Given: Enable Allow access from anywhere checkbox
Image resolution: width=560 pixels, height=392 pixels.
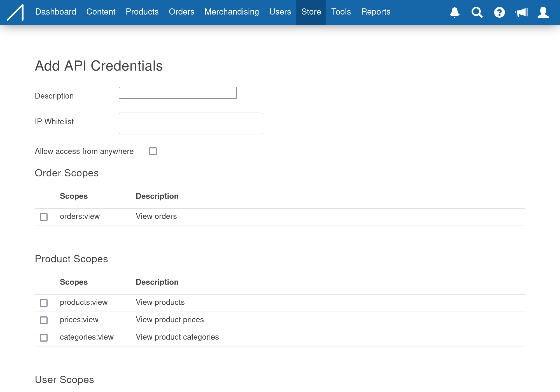Looking at the screenshot, I should point(153,151).
